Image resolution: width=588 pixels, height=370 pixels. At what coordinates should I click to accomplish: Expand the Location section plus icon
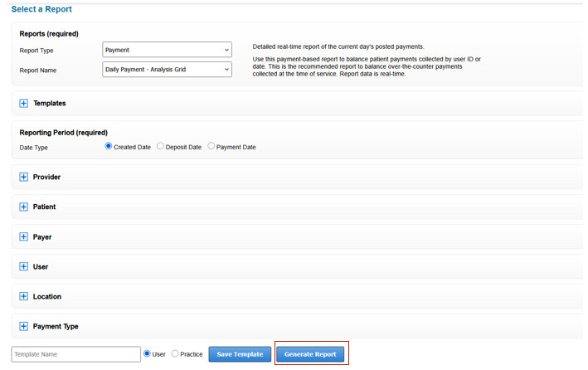tap(24, 297)
